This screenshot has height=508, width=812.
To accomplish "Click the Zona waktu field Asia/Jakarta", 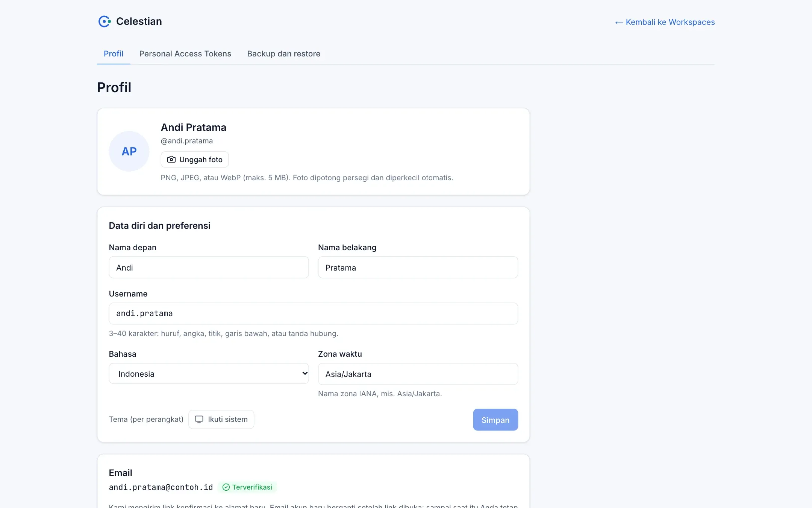I will pyautogui.click(x=418, y=374).
